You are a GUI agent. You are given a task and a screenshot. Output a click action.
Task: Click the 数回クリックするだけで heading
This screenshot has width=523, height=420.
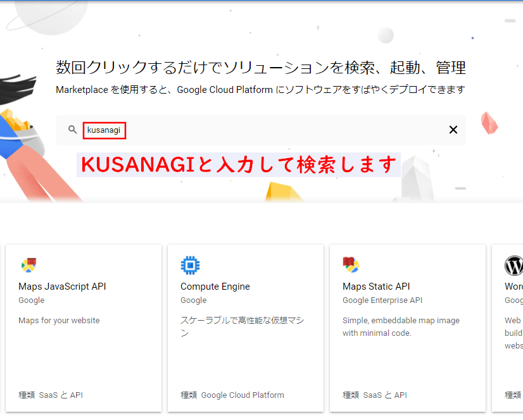click(260, 68)
